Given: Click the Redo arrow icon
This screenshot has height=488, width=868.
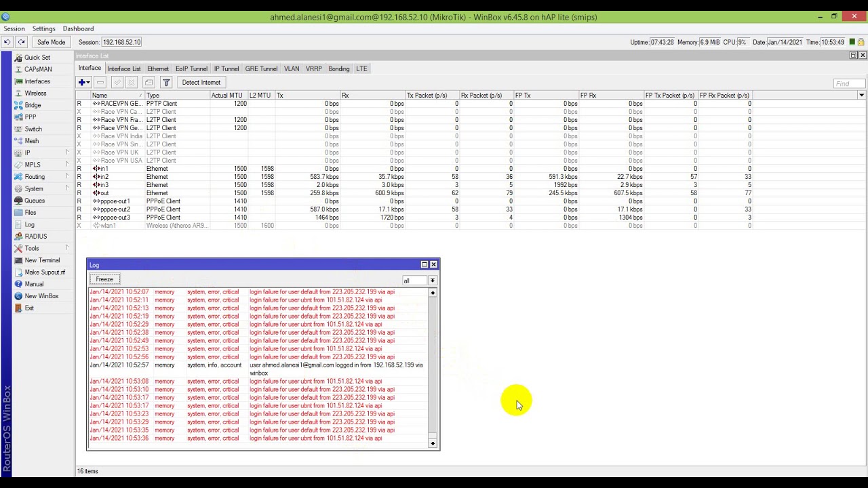Looking at the screenshot, I should 21,42.
